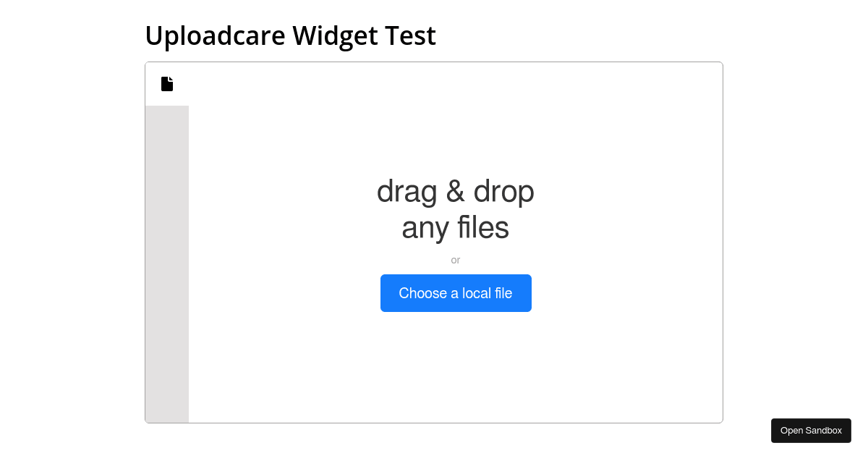This screenshot has height=456, width=868.
Task: Click the Uploadcare Widget Test heading
Action: tap(290, 35)
